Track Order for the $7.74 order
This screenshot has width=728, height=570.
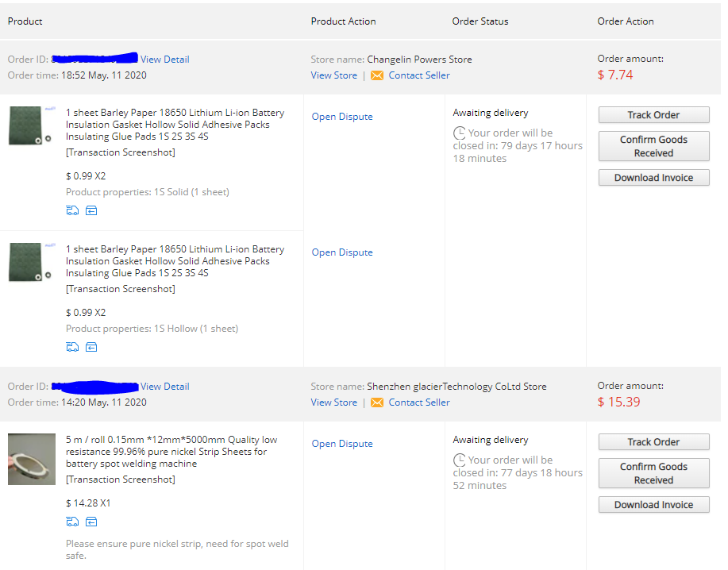[653, 115]
